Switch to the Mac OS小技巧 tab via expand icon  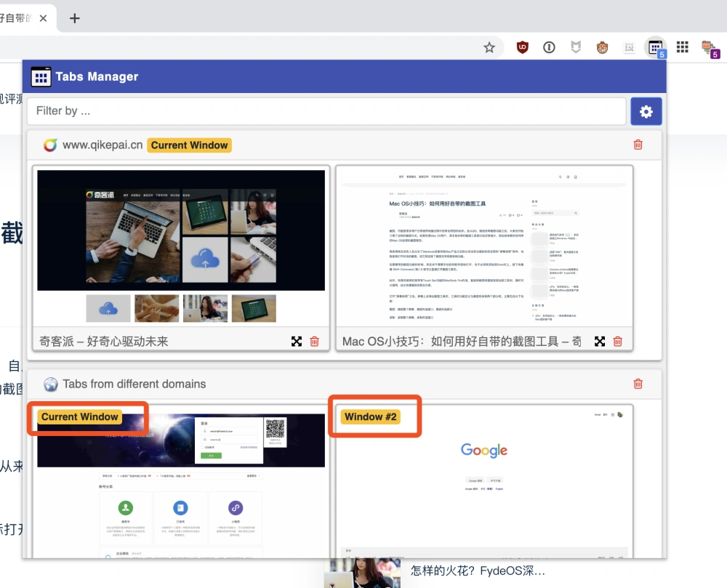point(600,342)
